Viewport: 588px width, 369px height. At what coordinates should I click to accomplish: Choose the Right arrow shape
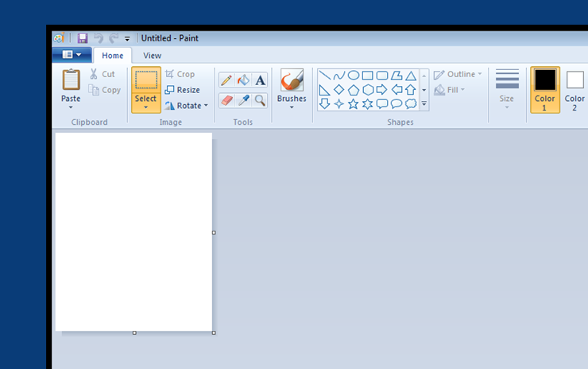[x=381, y=90]
